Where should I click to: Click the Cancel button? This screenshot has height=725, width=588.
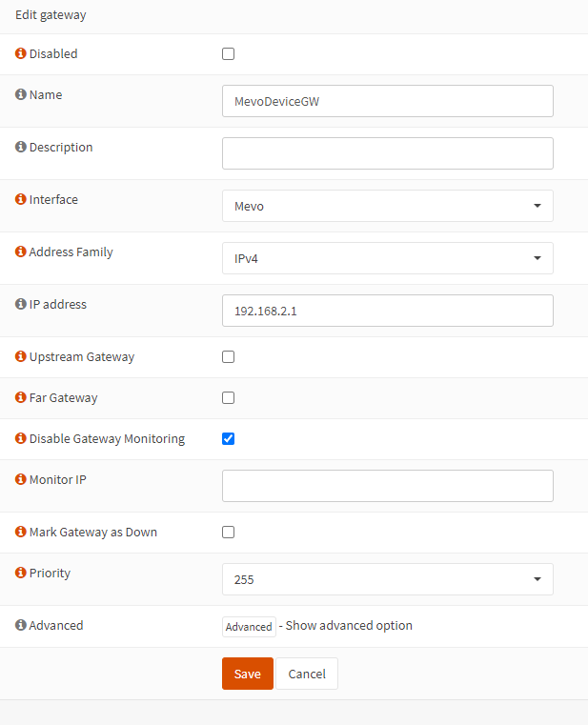307,674
